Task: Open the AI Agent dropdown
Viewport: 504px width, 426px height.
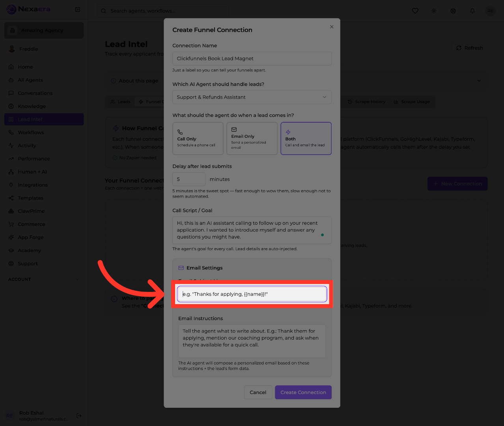Action: click(x=252, y=97)
